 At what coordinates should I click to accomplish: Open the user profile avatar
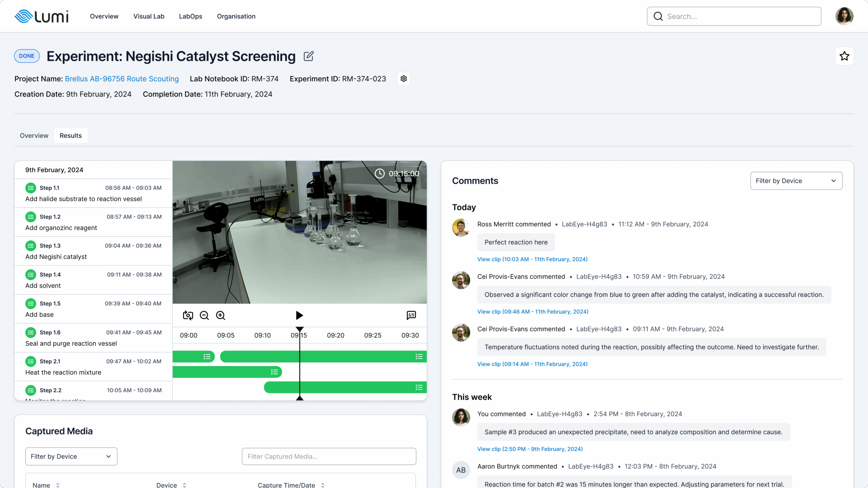click(x=844, y=16)
